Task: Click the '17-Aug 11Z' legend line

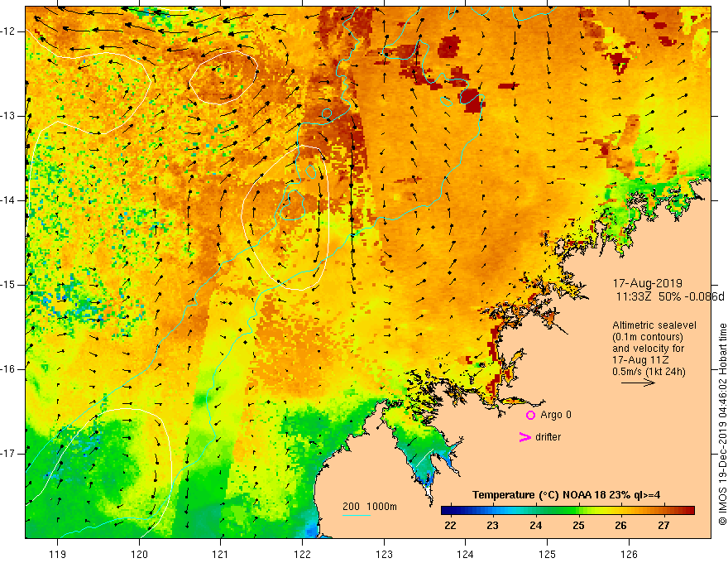Action: pos(642,360)
